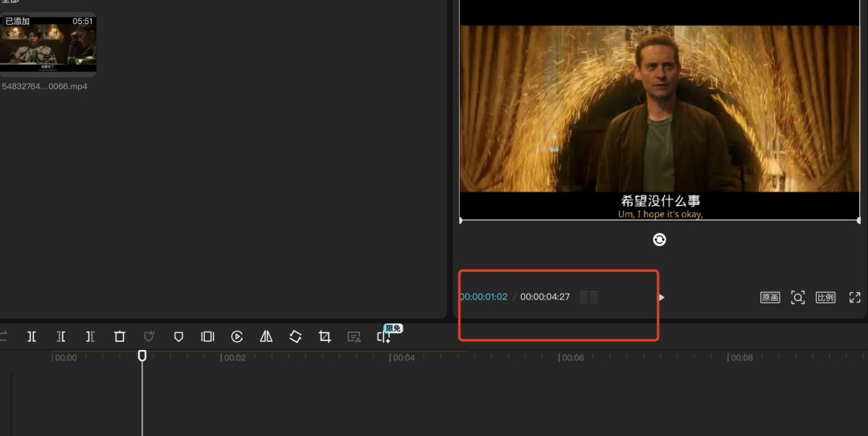
Task: Click the 00:06 mark on the timeline ruler
Action: 572,358
